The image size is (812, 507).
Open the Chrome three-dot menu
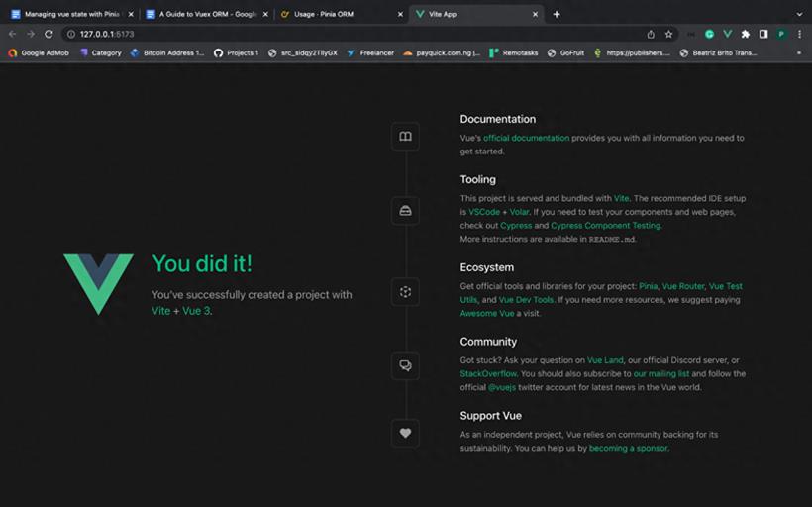[x=799, y=34]
